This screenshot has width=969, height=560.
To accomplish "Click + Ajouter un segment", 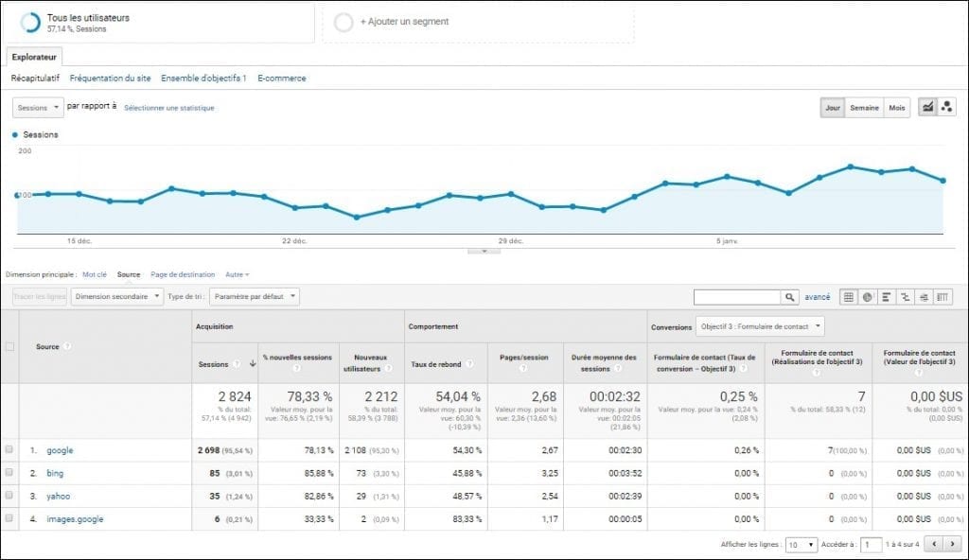I will click(405, 22).
